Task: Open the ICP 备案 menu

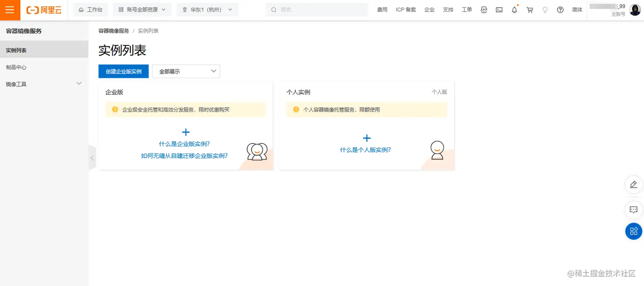Action: pos(405,10)
